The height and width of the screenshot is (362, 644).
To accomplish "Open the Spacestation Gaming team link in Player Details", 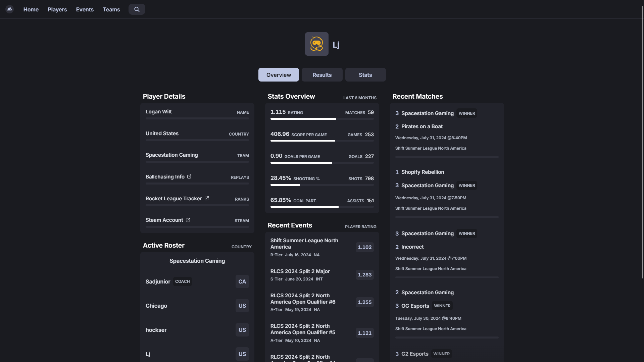I will 171,155.
